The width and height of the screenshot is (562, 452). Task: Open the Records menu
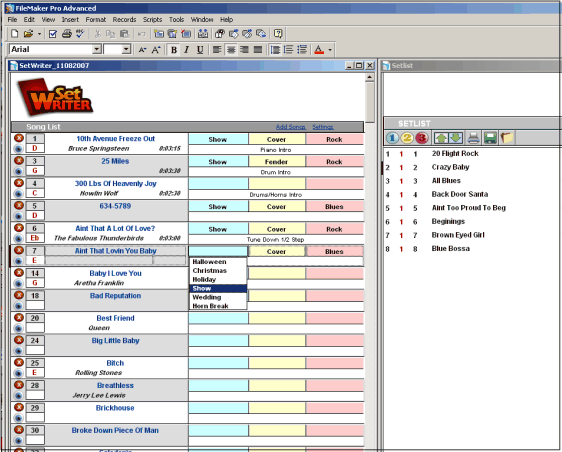pyautogui.click(x=124, y=19)
